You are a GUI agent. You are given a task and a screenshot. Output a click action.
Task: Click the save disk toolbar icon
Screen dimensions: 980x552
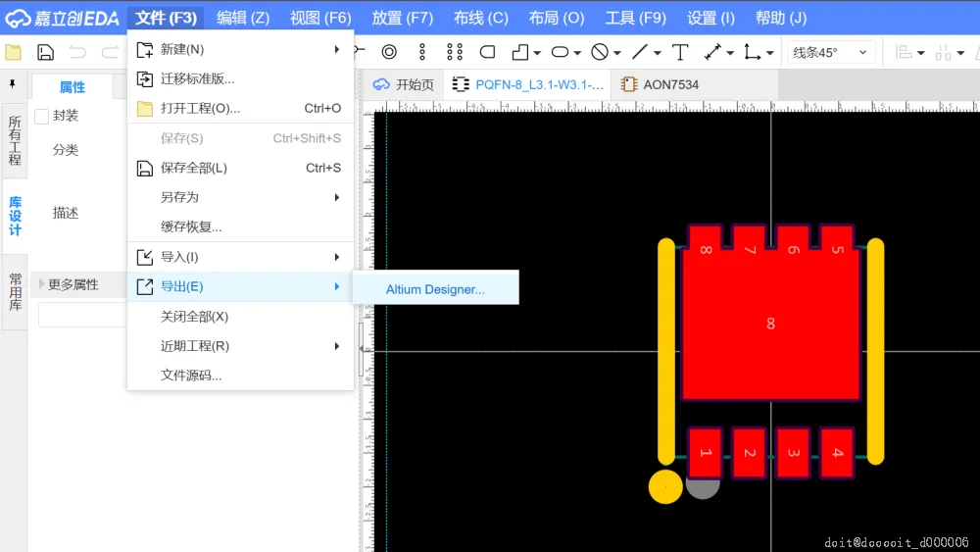(x=45, y=53)
